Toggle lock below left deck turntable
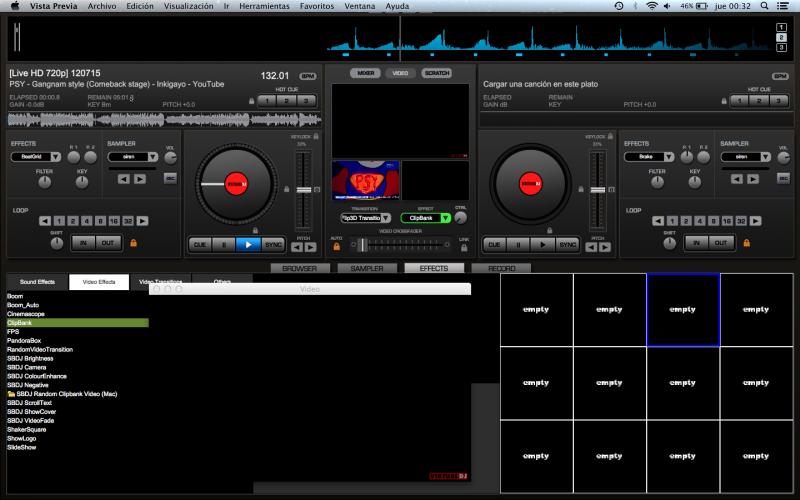The height and width of the screenshot is (500, 800). [x=255, y=231]
